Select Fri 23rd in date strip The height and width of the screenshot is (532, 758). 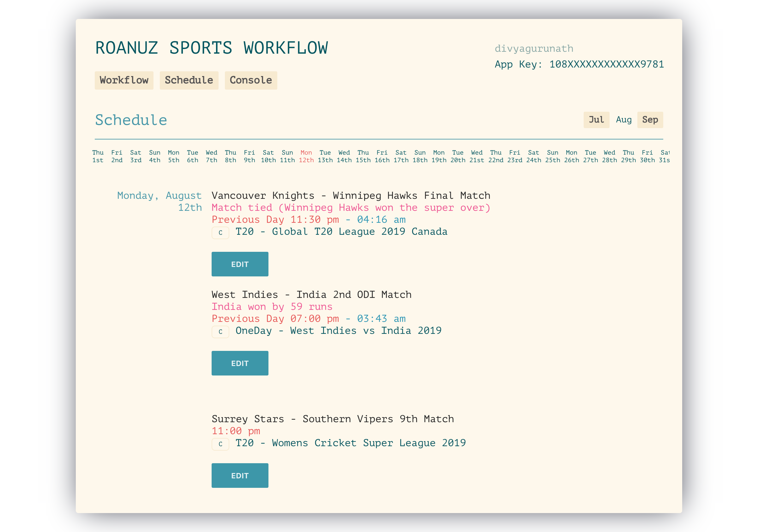pos(515,156)
